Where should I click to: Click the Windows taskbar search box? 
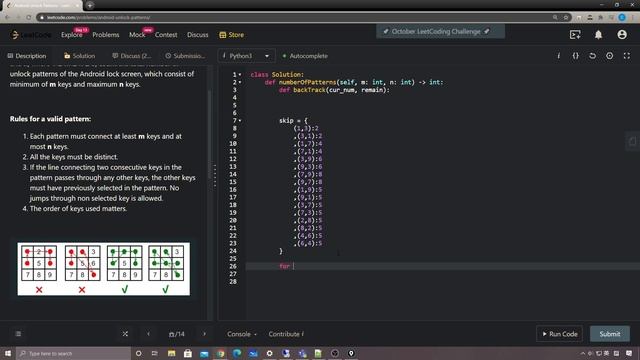(x=73, y=353)
